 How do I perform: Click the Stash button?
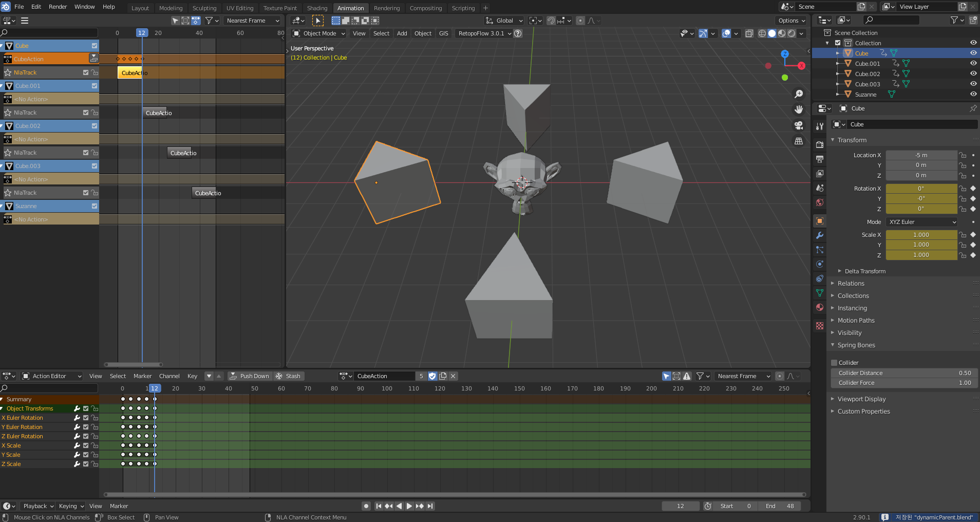pyautogui.click(x=289, y=376)
